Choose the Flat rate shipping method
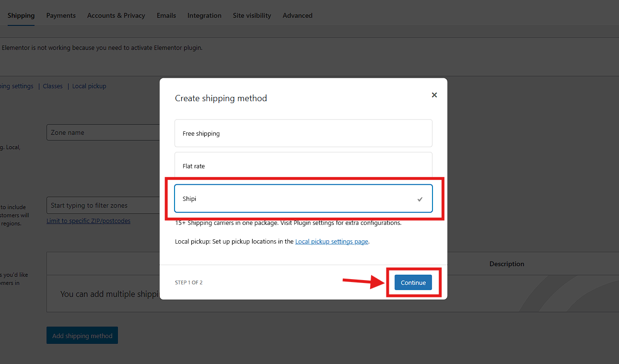619x364 pixels. click(x=304, y=165)
